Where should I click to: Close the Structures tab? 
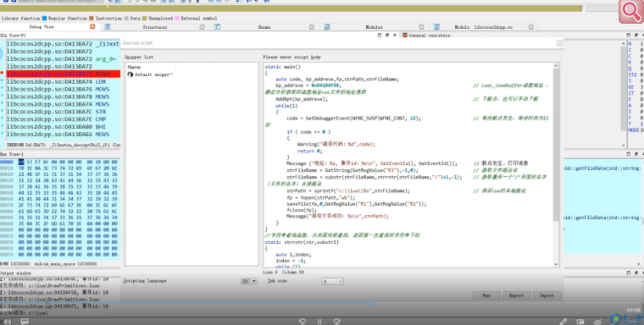[x=202, y=27]
